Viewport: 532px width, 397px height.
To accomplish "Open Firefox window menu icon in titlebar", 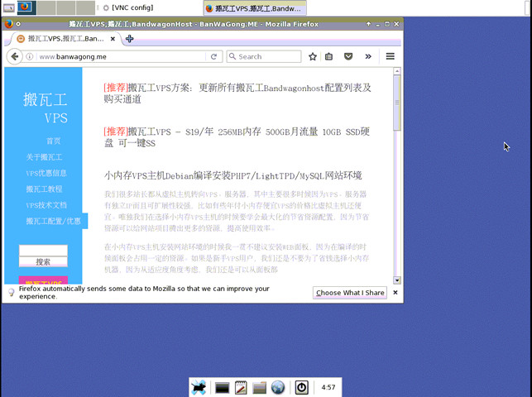I will [x=8, y=24].
